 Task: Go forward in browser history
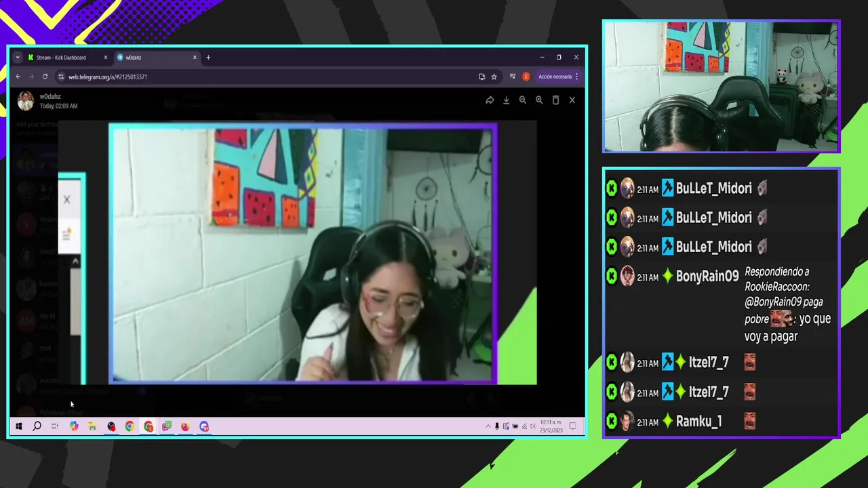click(31, 77)
